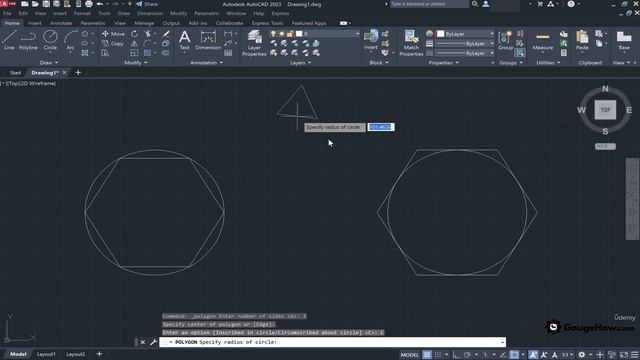Select the Arc tool

(x=70, y=40)
